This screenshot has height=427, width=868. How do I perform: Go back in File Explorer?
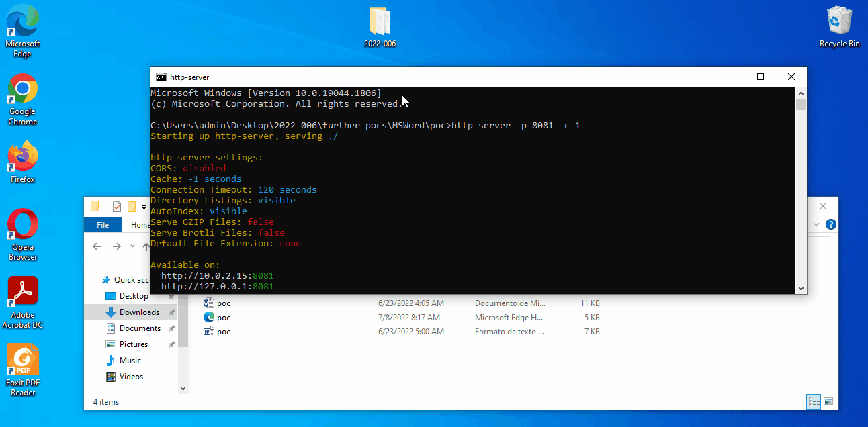click(x=97, y=246)
